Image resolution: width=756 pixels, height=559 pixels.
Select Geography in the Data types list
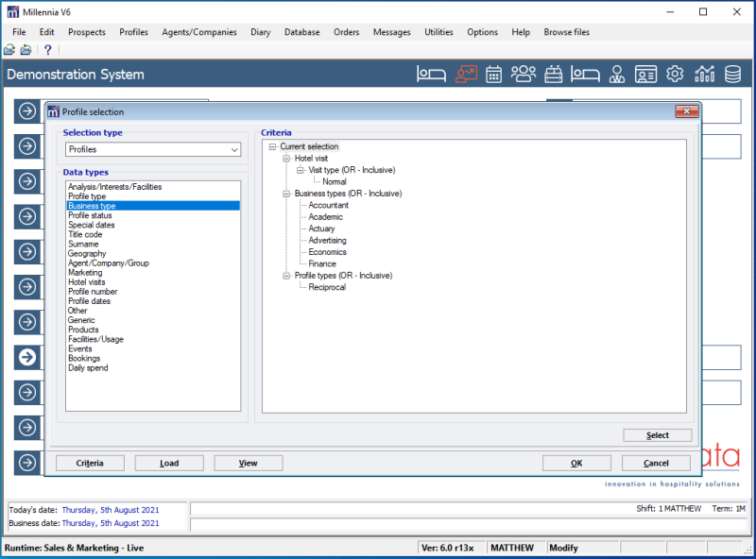[x=87, y=254]
